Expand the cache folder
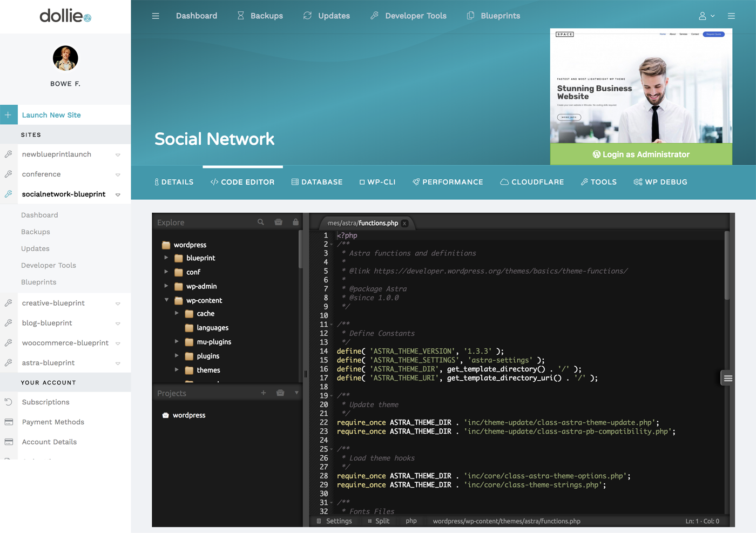756x533 pixels. click(177, 313)
